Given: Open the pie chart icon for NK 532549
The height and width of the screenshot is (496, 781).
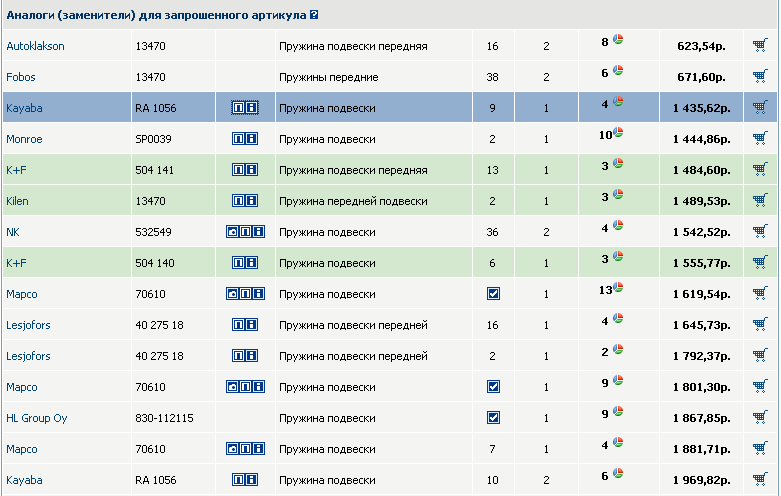Looking at the screenshot, I should [x=618, y=226].
